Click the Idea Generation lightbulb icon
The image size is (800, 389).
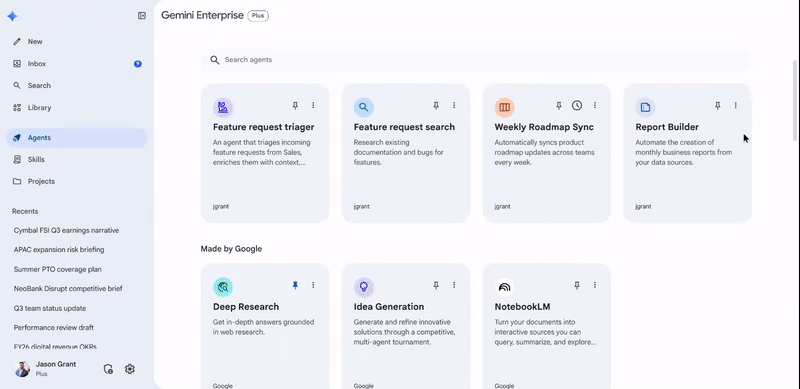coord(364,287)
